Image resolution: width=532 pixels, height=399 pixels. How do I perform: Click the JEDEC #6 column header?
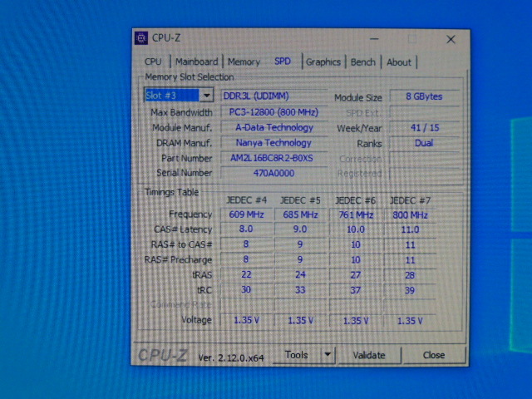click(x=355, y=201)
